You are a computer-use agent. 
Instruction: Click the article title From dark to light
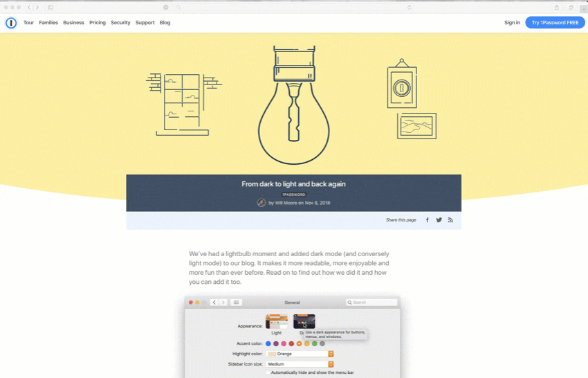[293, 184]
